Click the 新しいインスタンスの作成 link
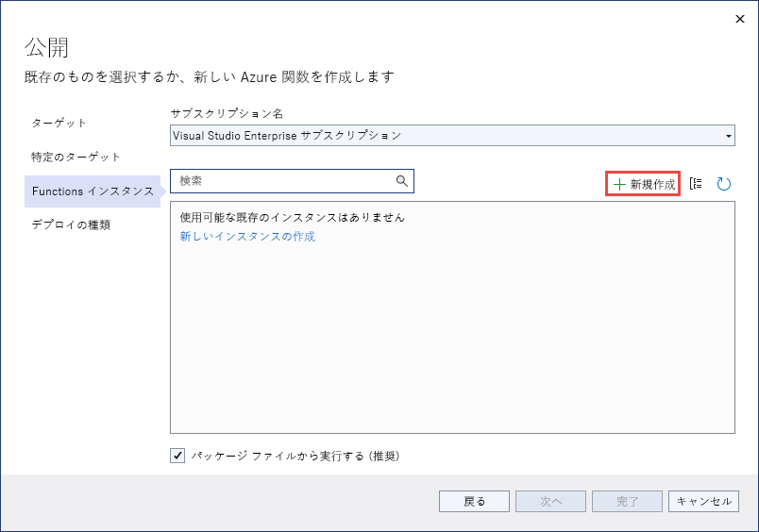The height and width of the screenshot is (532, 759). point(247,236)
